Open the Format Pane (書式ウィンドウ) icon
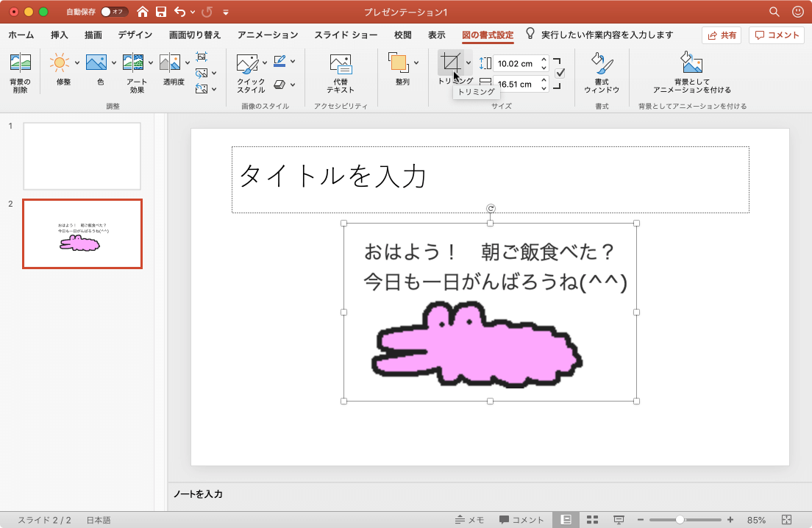This screenshot has width=812, height=528. pos(602,65)
